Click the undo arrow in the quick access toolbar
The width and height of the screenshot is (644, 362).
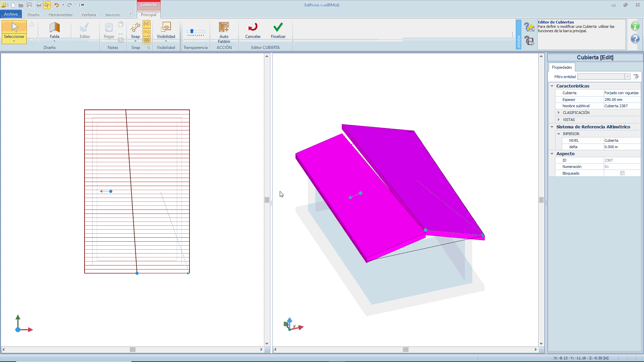click(56, 5)
